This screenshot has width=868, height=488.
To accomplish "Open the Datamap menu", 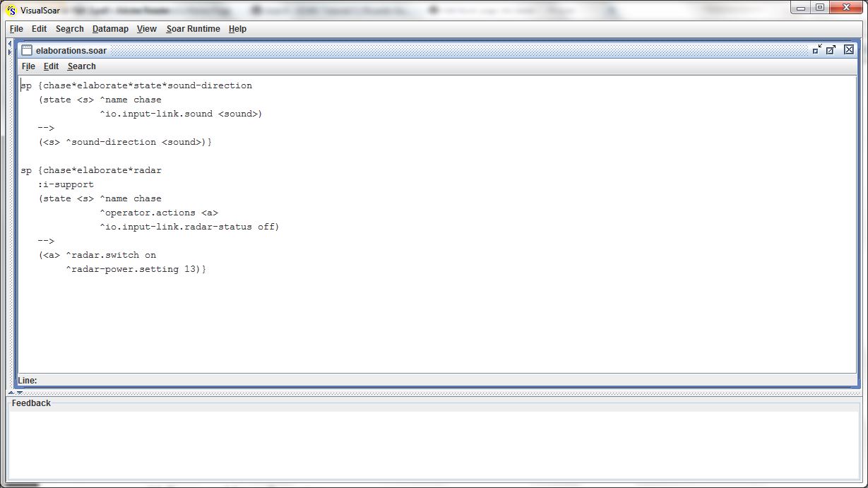I will (x=110, y=29).
